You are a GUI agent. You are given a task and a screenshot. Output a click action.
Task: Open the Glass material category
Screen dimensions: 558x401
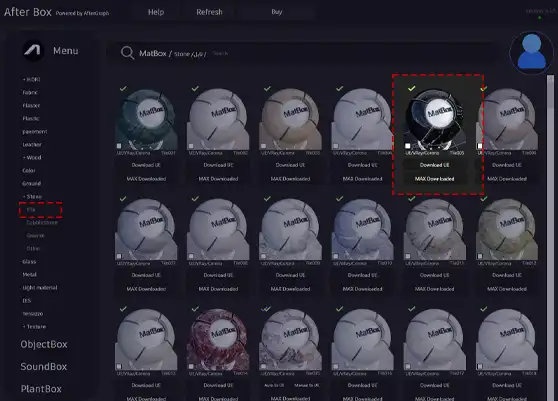(x=29, y=262)
